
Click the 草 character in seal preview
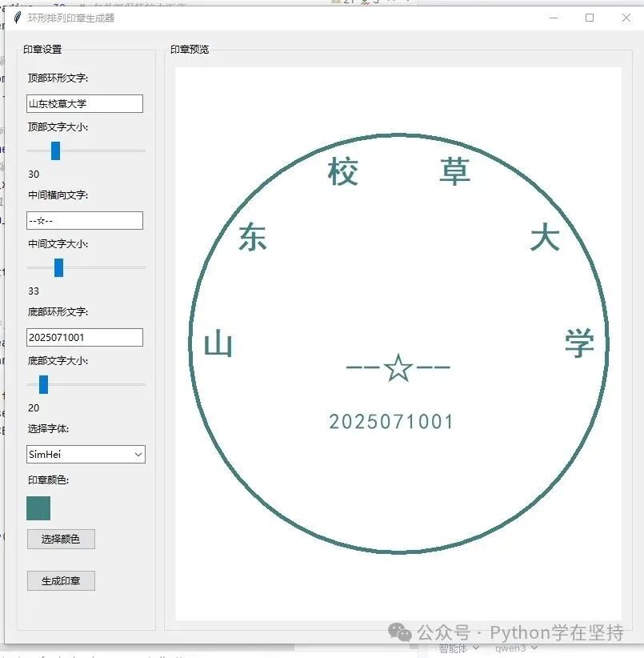pyautogui.click(x=455, y=171)
